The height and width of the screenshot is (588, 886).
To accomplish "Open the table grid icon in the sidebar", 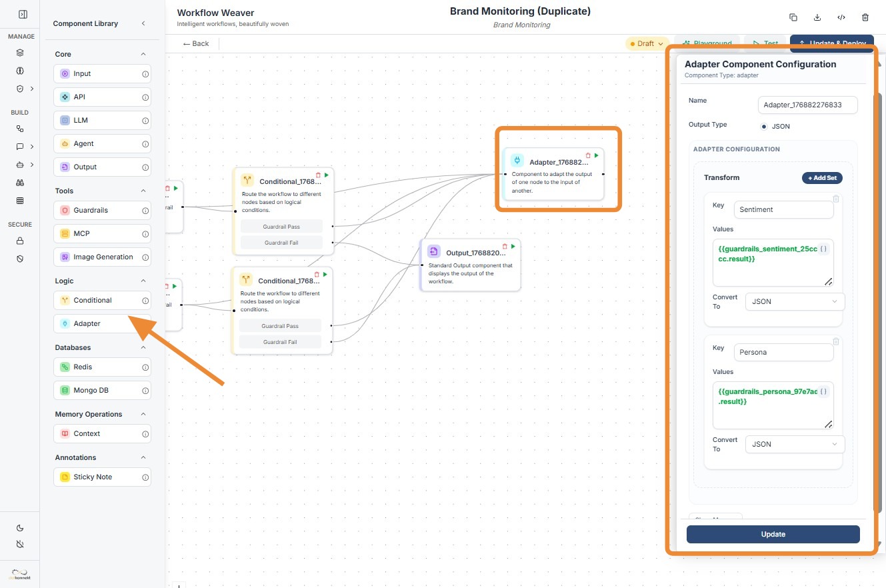I will (x=20, y=201).
